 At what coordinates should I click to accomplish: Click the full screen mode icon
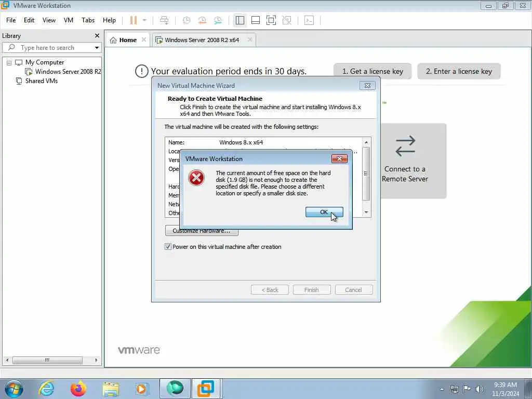(x=271, y=20)
